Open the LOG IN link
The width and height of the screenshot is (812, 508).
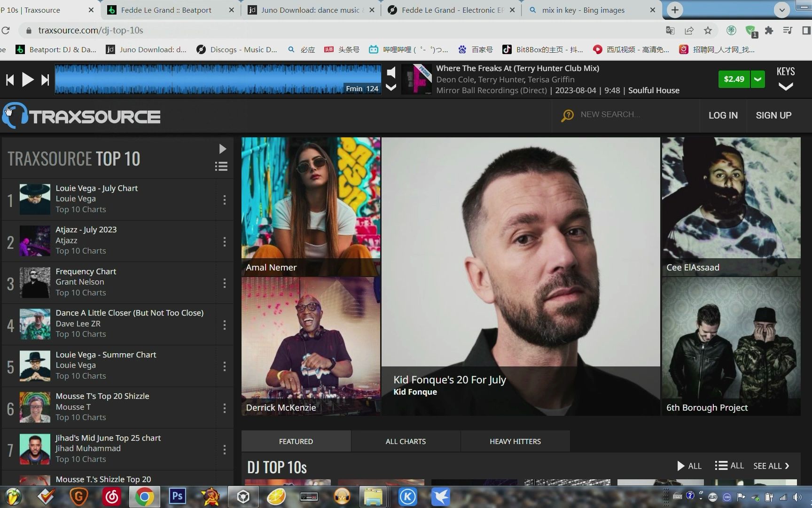point(723,115)
